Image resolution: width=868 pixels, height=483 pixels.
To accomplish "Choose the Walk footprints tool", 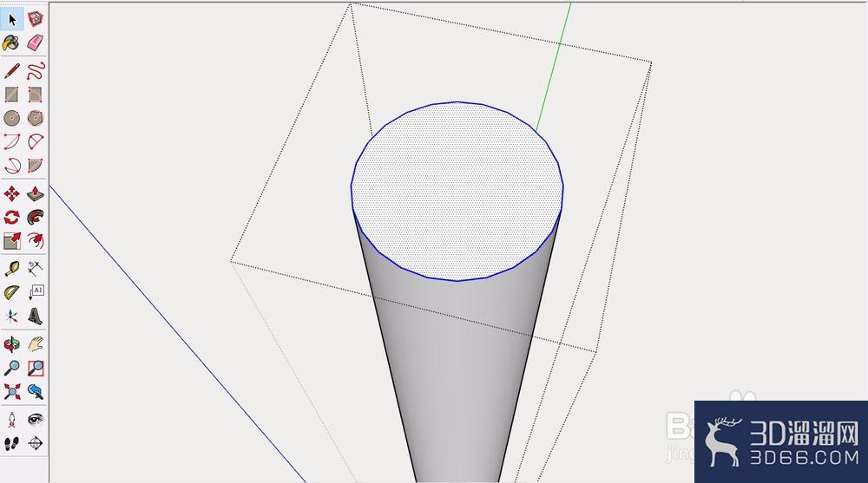I will [x=12, y=443].
